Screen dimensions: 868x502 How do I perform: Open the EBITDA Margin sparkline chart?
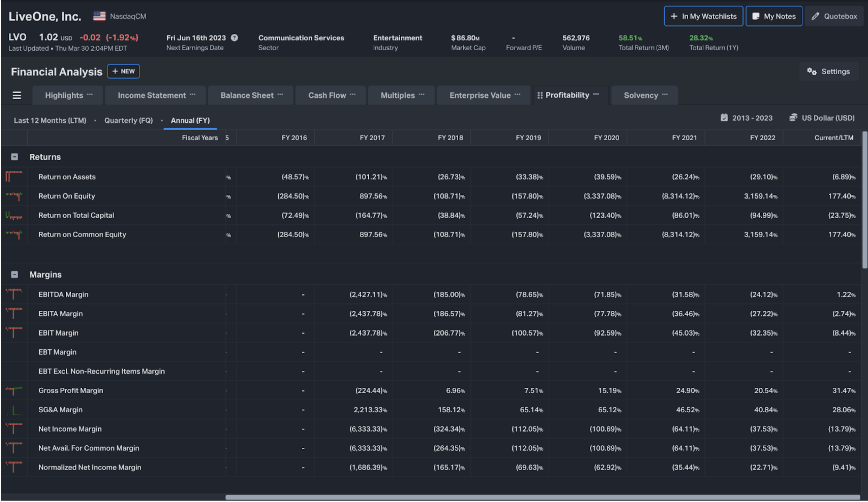click(x=14, y=294)
